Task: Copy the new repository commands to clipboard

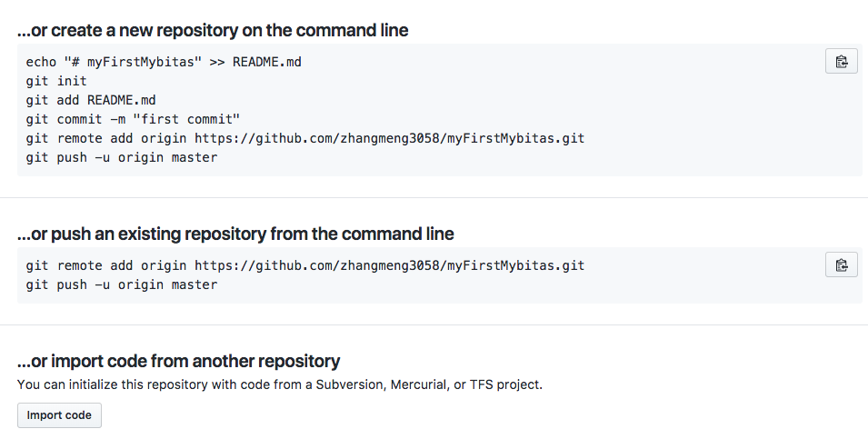Action: (841, 61)
